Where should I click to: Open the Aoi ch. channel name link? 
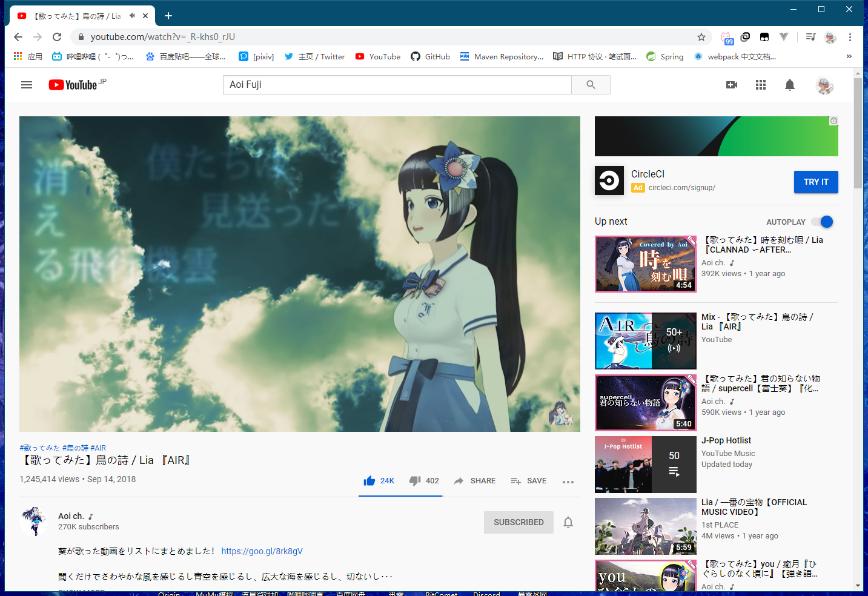(x=71, y=516)
